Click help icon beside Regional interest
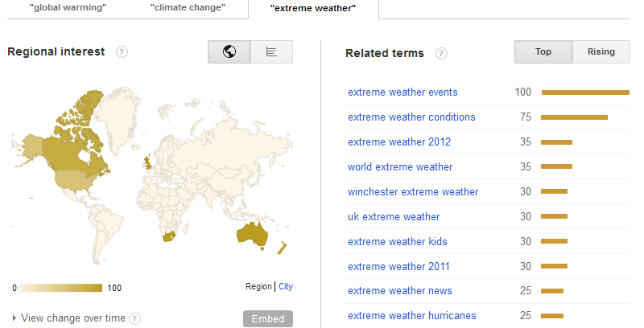644x328 pixels. (122, 52)
